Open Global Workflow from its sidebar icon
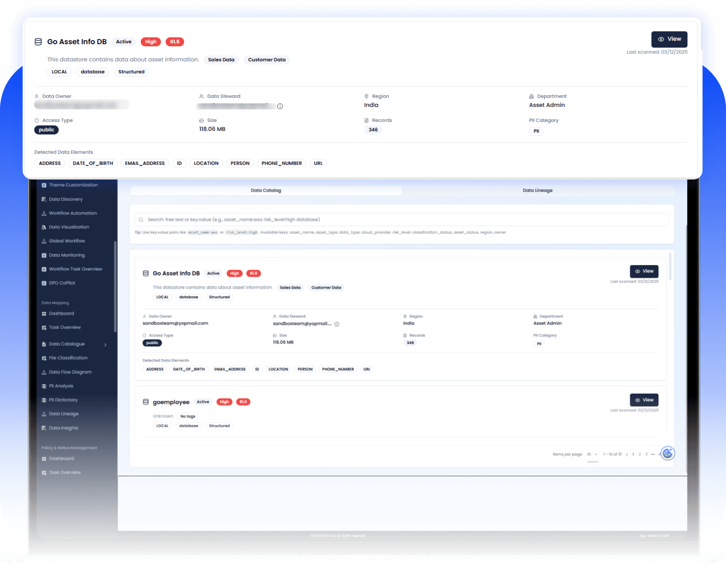The height and width of the screenshot is (588, 726). (44, 241)
